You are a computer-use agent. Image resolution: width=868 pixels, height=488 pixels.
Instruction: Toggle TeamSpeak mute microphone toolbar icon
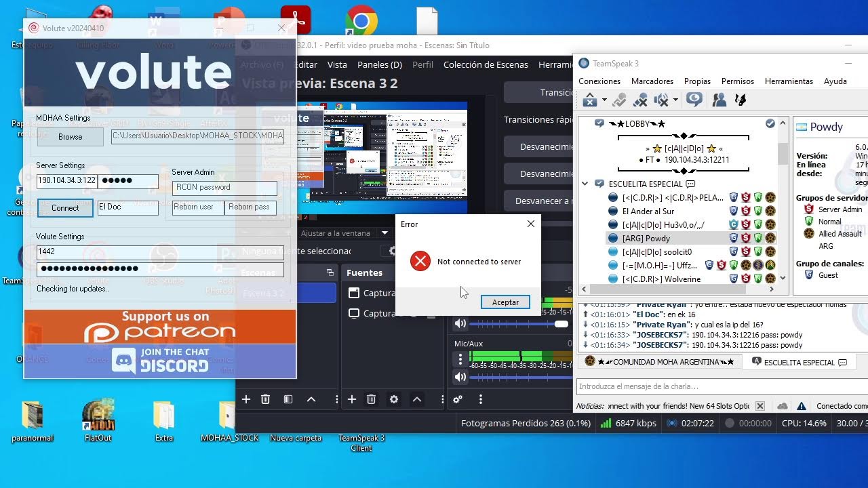tap(640, 100)
